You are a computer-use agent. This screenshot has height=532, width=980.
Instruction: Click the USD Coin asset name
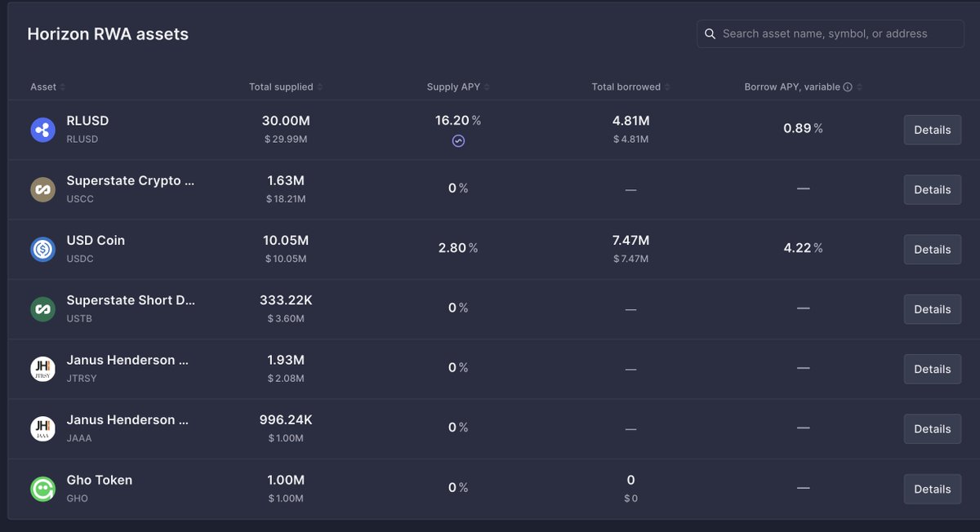pyautogui.click(x=96, y=241)
